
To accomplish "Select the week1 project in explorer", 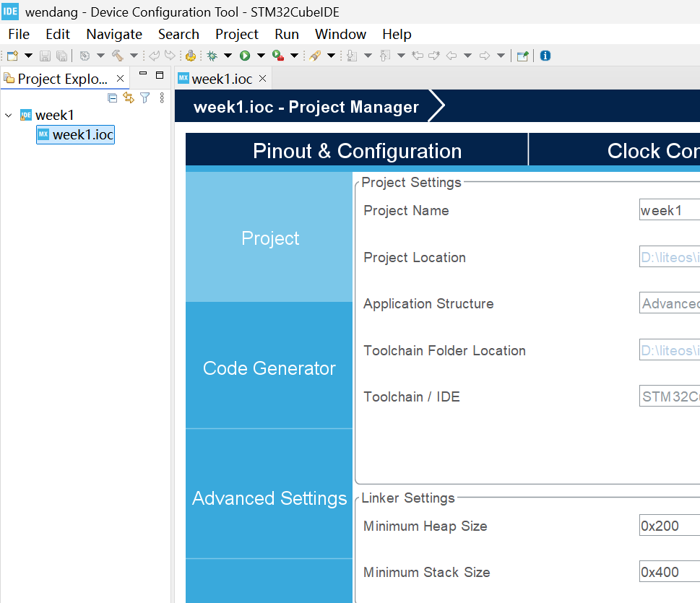I will [x=54, y=115].
